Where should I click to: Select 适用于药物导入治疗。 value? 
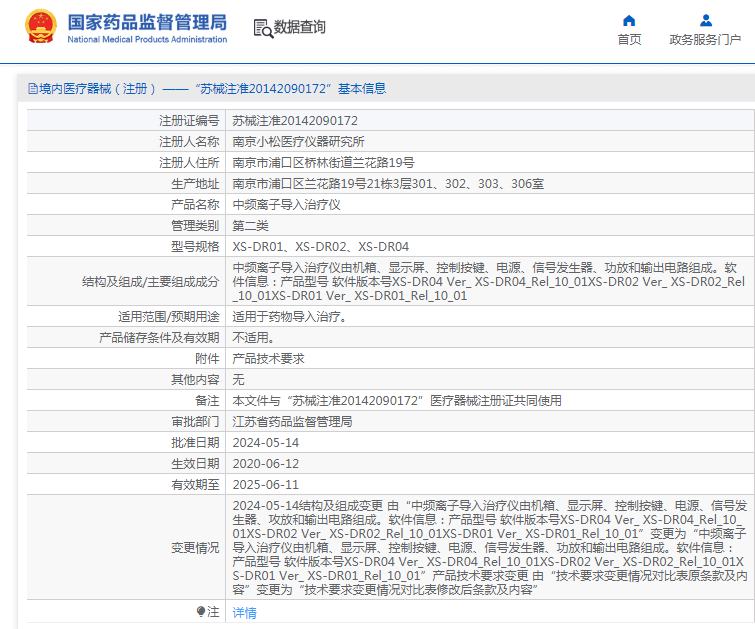pos(289,316)
